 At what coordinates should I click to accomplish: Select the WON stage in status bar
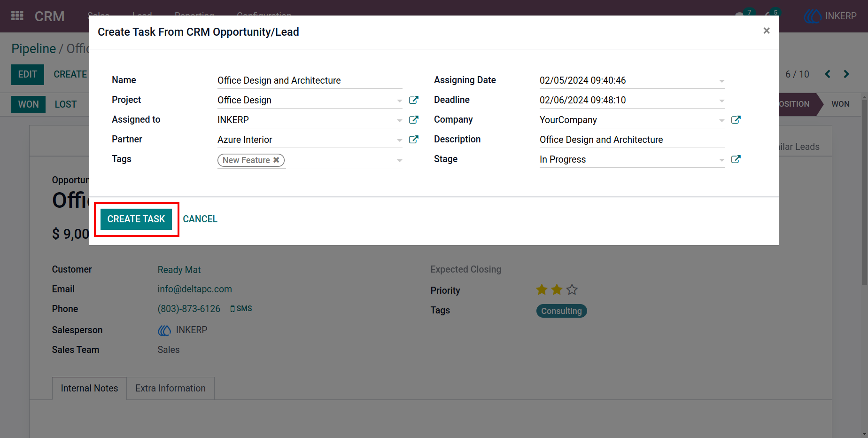coord(840,104)
